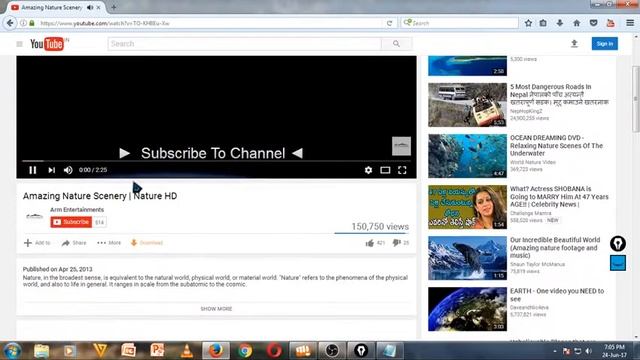Viewport: 640px width, 360px height.
Task: Switch to theater mode
Action: pos(385,170)
